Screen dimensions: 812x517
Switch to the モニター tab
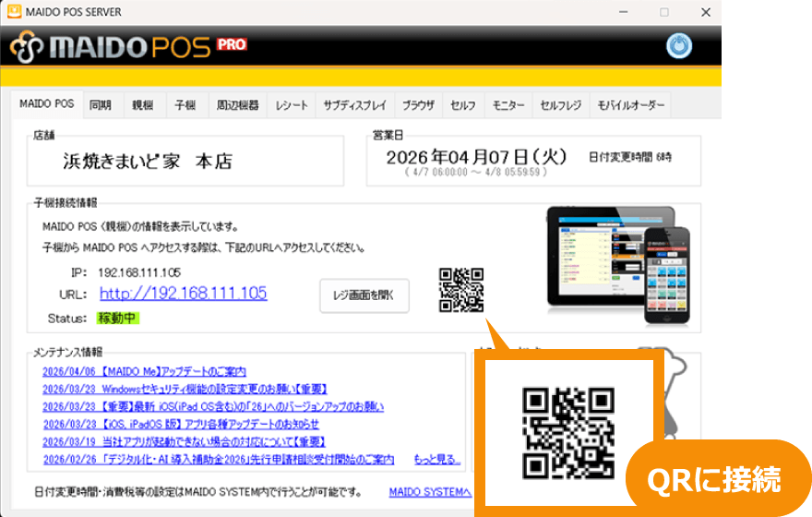508,105
